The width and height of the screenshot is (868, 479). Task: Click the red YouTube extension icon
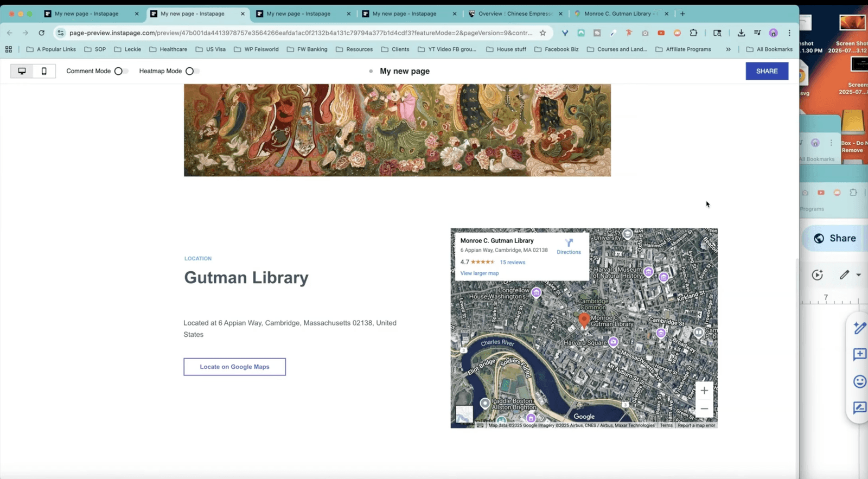pyautogui.click(x=661, y=33)
